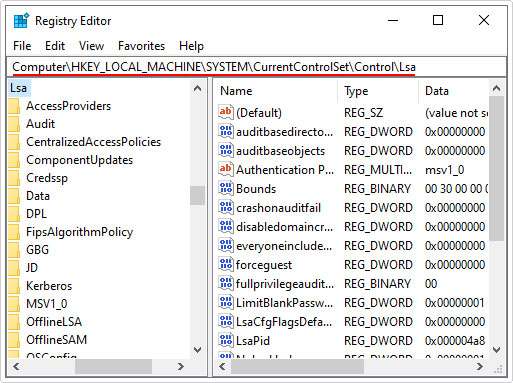Select the forceguest value name
Screen dimensions: 513x383
pos(264,265)
